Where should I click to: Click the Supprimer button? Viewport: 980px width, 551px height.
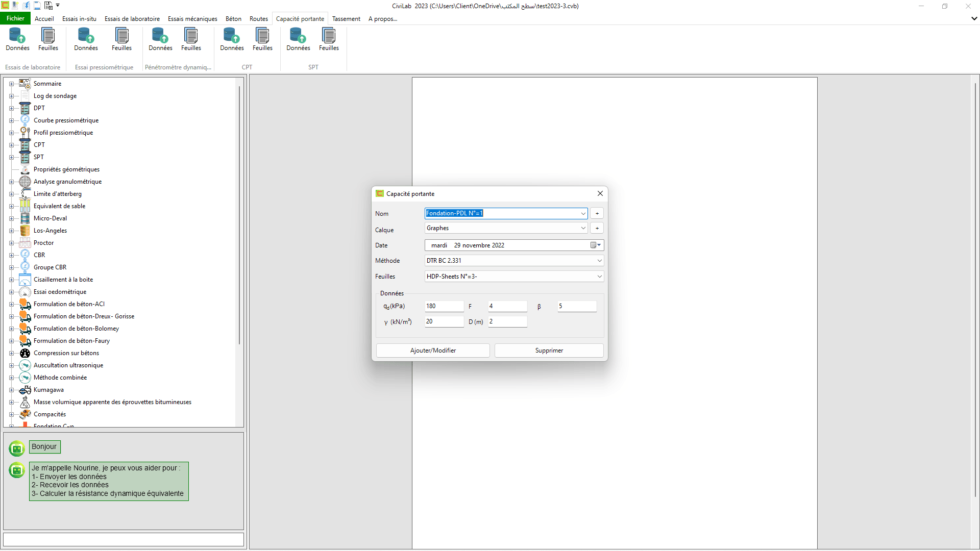click(549, 350)
